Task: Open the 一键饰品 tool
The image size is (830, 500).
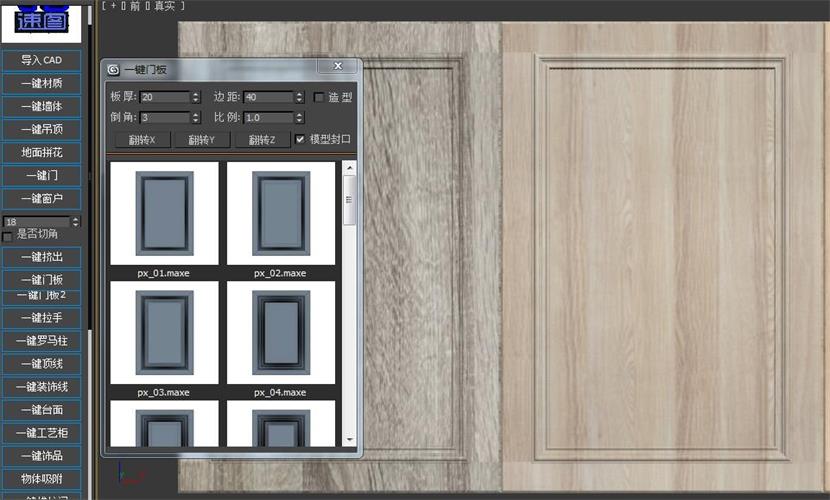Action: pos(41,456)
